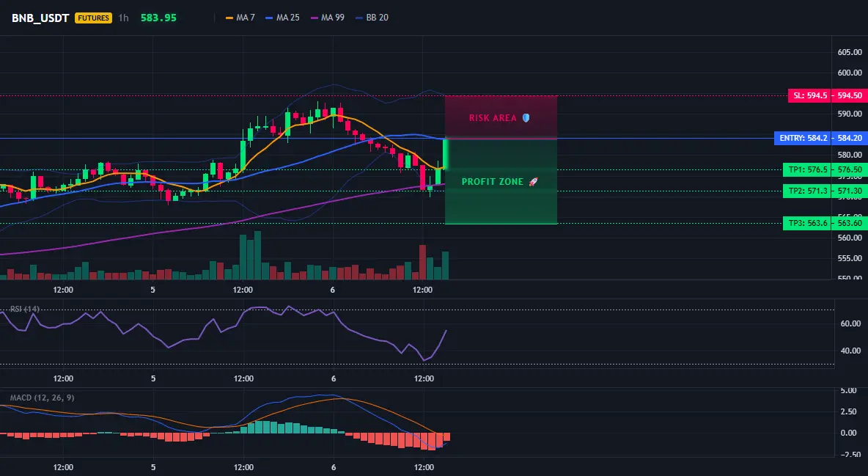Click 5.00 on the MACD axis
This screenshot has width=868, height=476.
(x=849, y=391)
